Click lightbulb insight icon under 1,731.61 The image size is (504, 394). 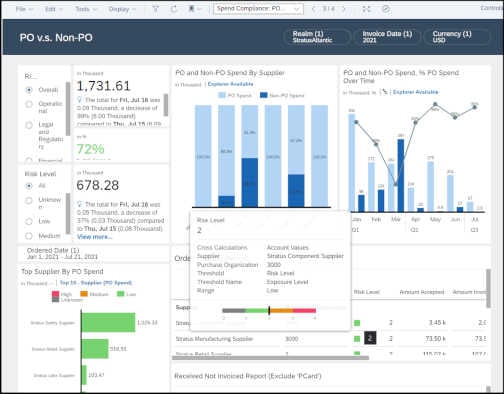pyautogui.click(x=79, y=100)
